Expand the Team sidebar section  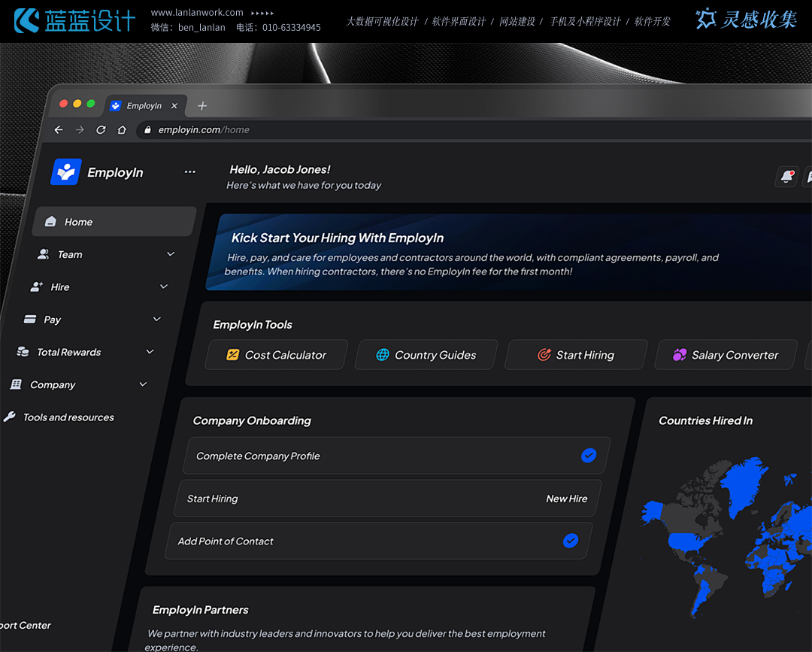tap(171, 254)
